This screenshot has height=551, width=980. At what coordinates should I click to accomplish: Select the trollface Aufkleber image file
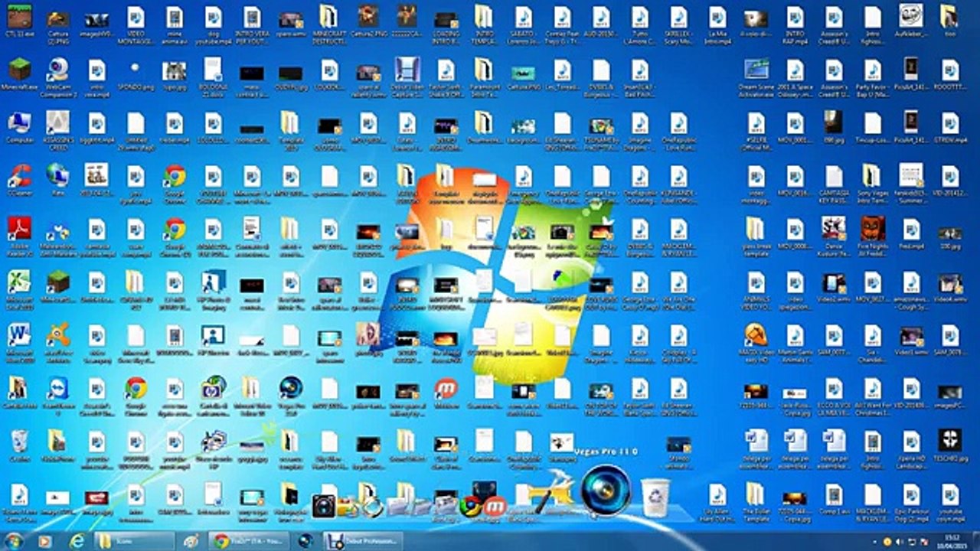point(911,21)
